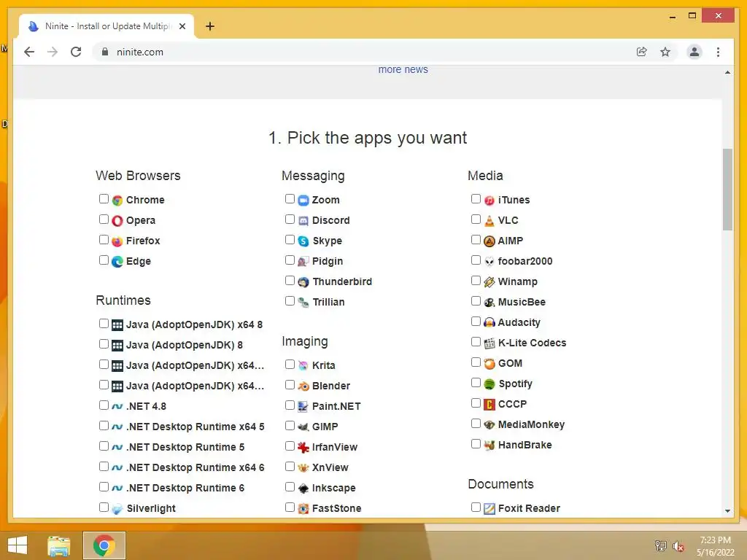Tick the Chrome checkbox
Viewport: 747px width, 560px height.
point(104,198)
